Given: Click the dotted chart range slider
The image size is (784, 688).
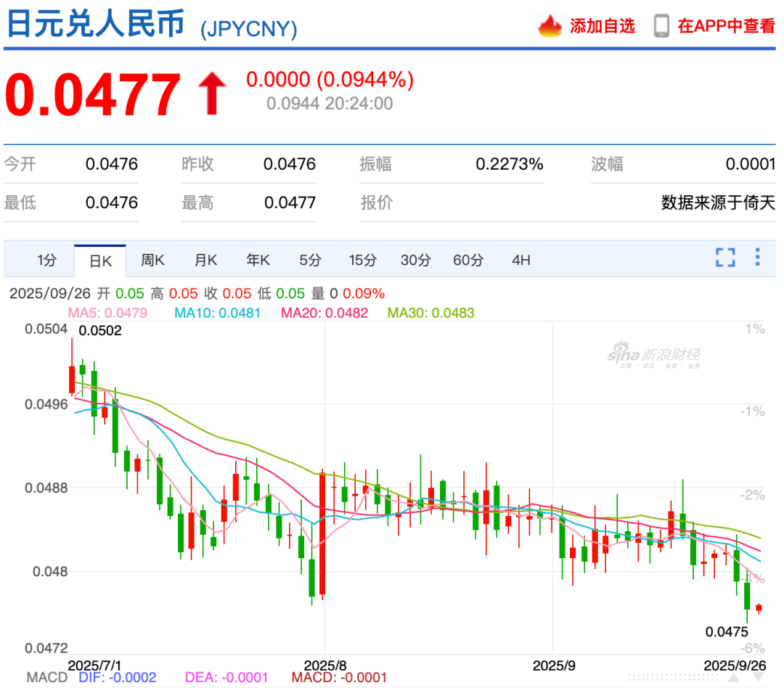Looking at the screenshot, I should tap(673, 678).
